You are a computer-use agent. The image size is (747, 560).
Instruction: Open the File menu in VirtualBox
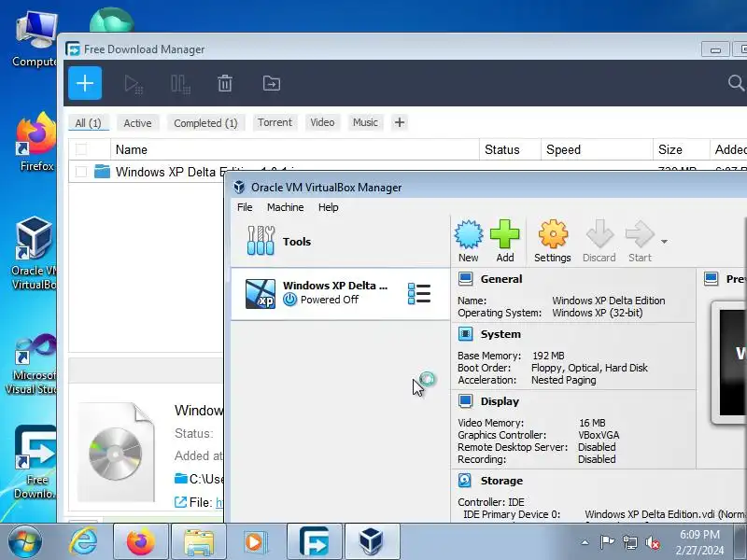(245, 207)
